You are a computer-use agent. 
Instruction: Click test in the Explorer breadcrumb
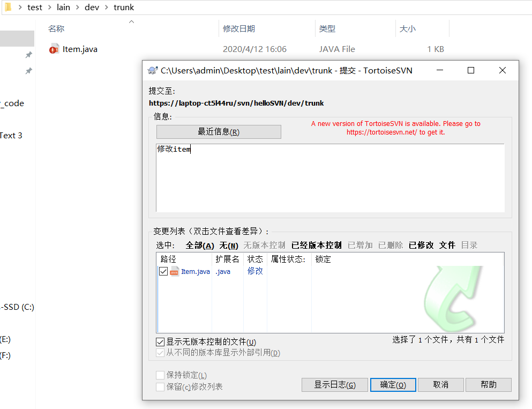point(35,8)
